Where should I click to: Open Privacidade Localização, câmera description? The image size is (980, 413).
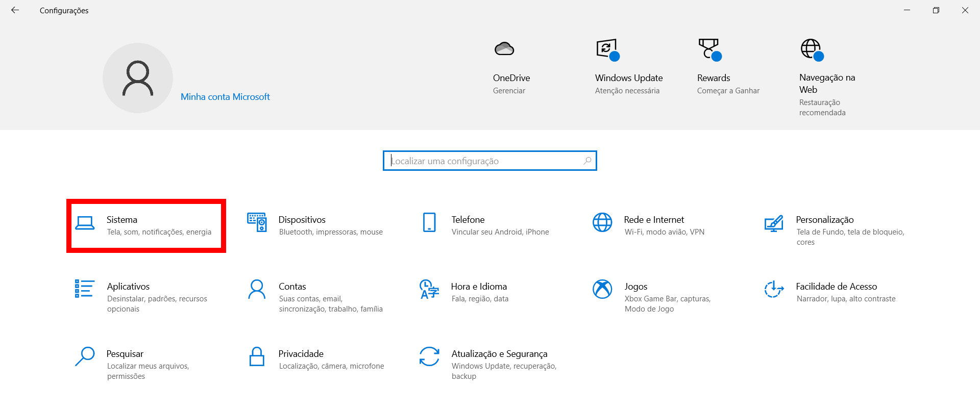click(332, 366)
